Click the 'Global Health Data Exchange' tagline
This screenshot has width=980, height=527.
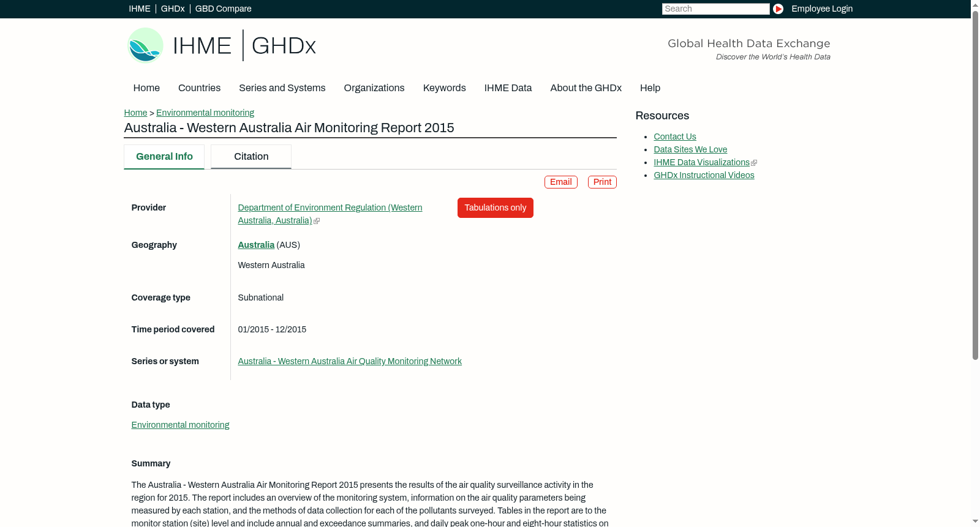[x=748, y=43]
